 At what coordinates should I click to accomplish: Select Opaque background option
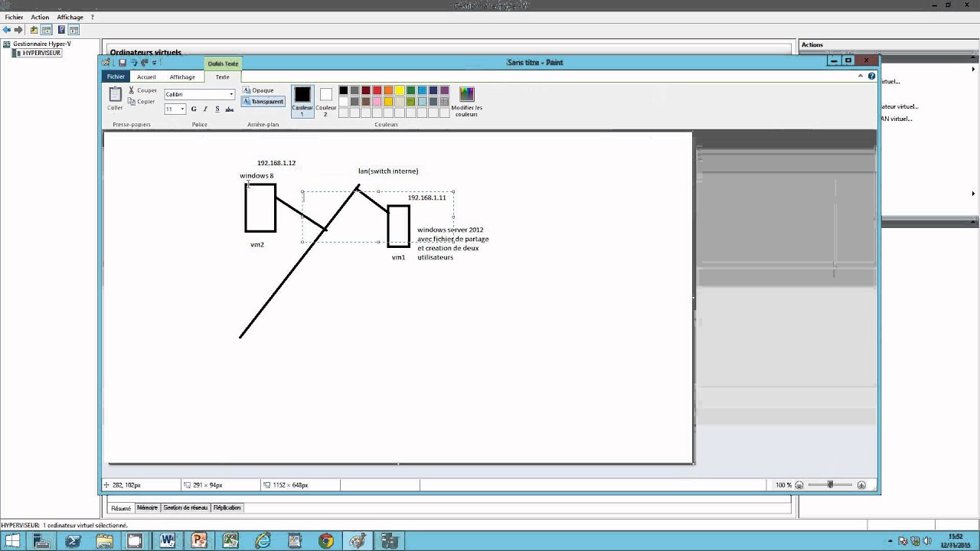coord(258,90)
